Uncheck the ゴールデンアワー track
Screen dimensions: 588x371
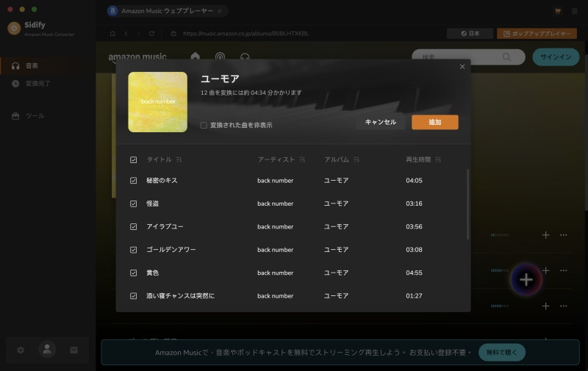134,250
